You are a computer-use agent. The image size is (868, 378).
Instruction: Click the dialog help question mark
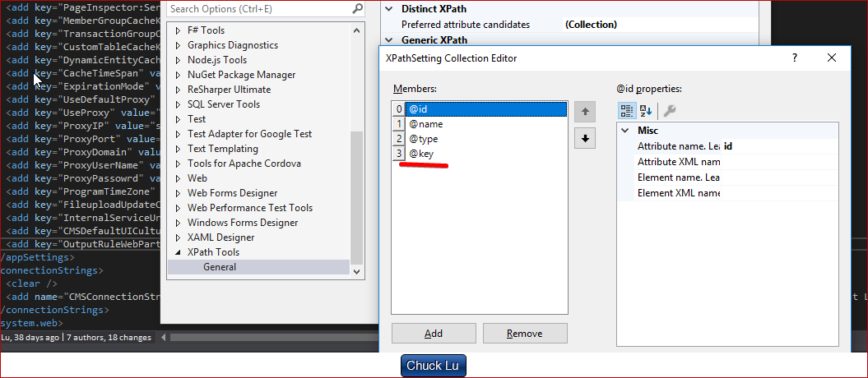pyautogui.click(x=795, y=58)
